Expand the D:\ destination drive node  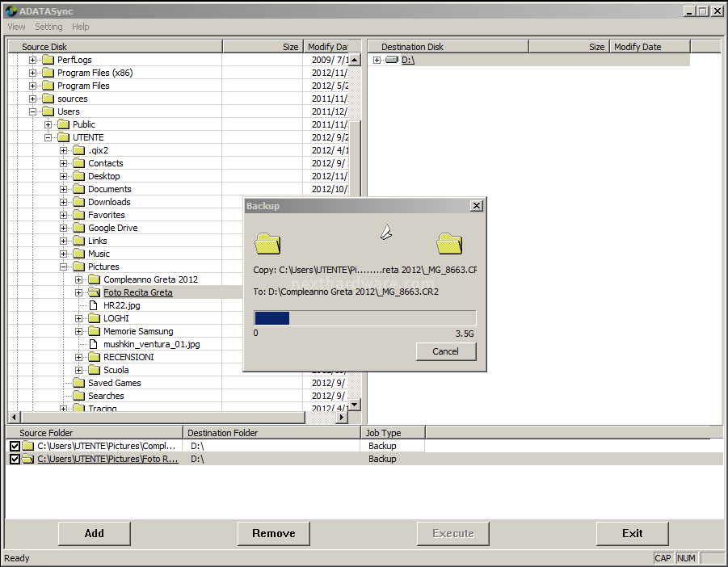pyautogui.click(x=377, y=60)
